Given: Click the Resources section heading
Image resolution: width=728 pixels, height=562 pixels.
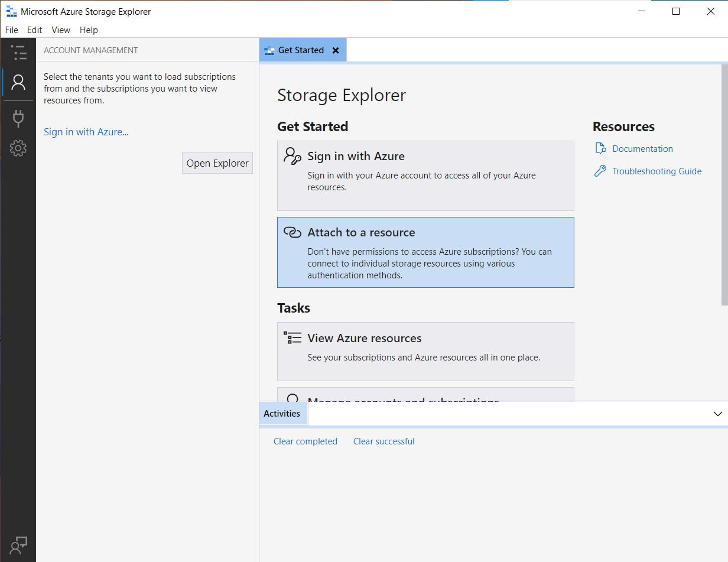Looking at the screenshot, I should [x=623, y=126].
